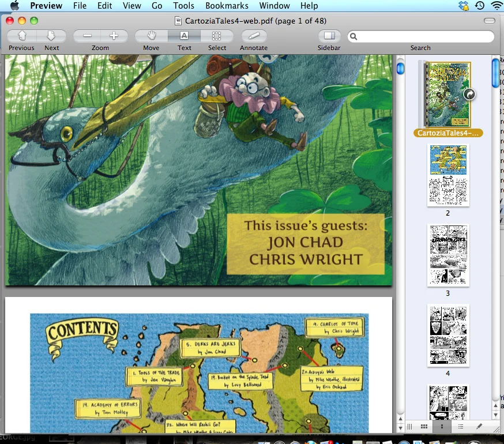Viewport: 504px width, 444px height.
Task: Switch sidebar to thumbnails view
Action: coord(442,426)
